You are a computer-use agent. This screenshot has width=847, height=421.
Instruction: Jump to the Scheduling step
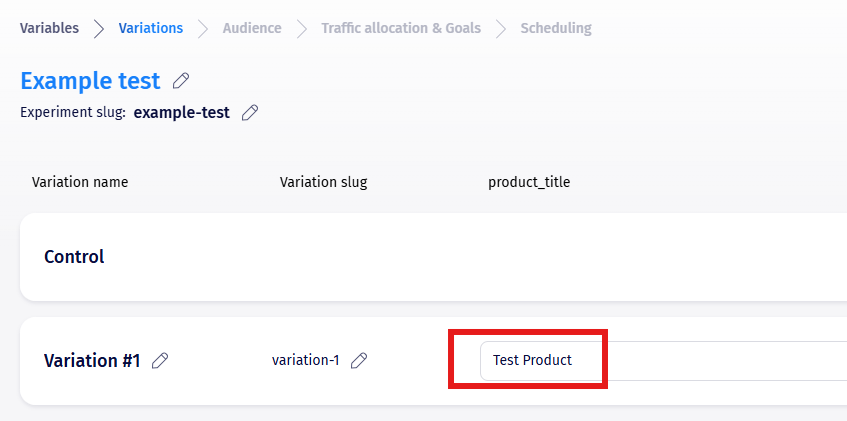pyautogui.click(x=555, y=28)
